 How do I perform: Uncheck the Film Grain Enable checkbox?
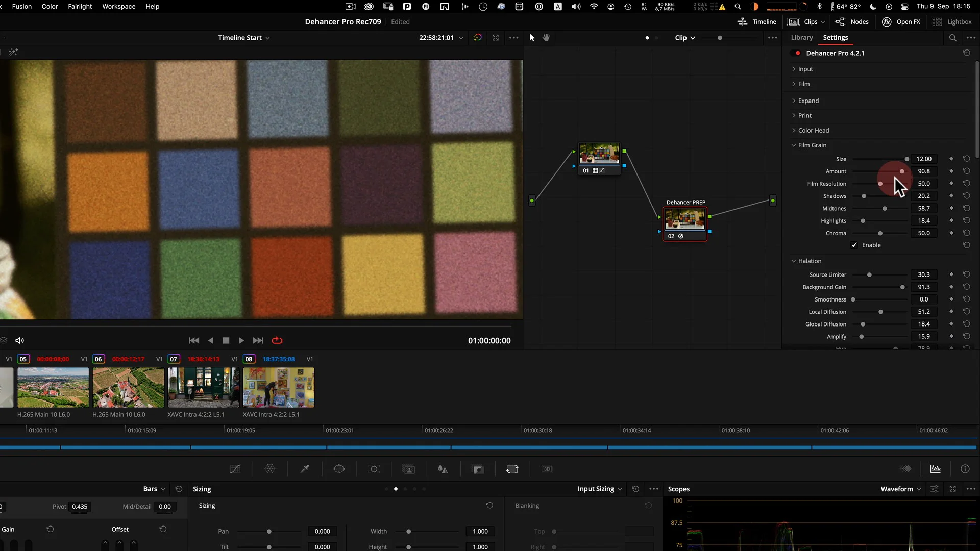854,245
